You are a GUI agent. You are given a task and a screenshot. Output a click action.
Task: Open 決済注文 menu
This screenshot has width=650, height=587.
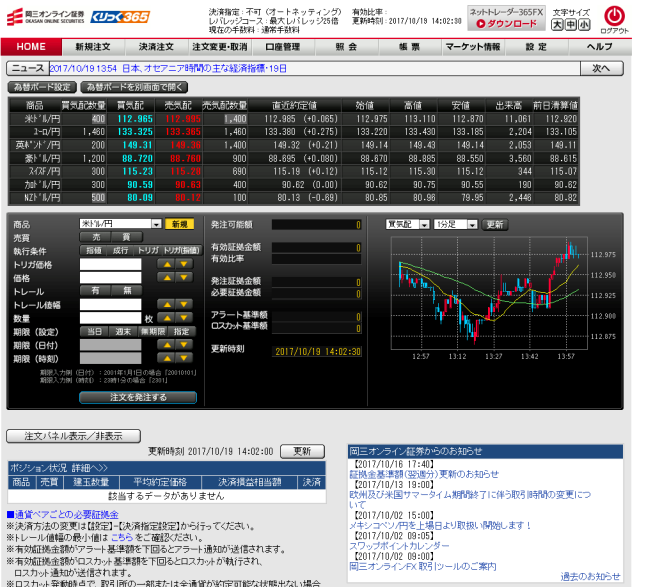[156, 47]
